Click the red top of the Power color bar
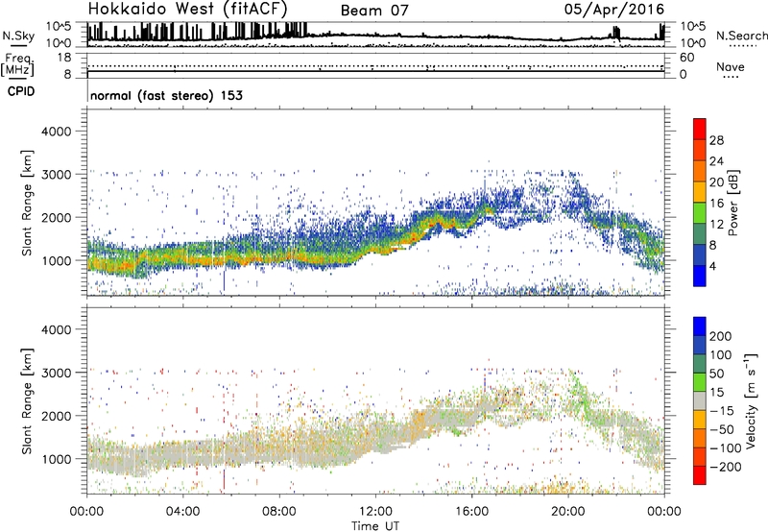 coord(700,129)
